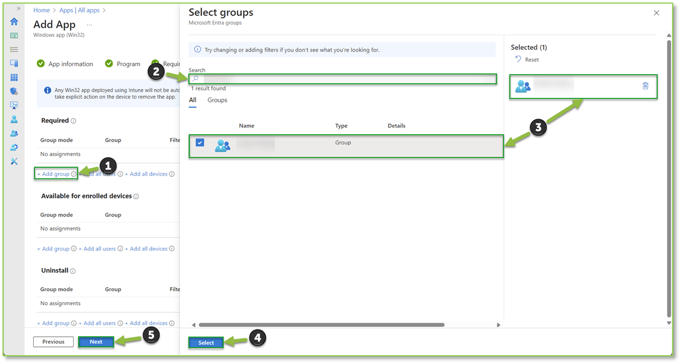Uncheck the group result checkbox
681x364 pixels.
tap(200, 142)
